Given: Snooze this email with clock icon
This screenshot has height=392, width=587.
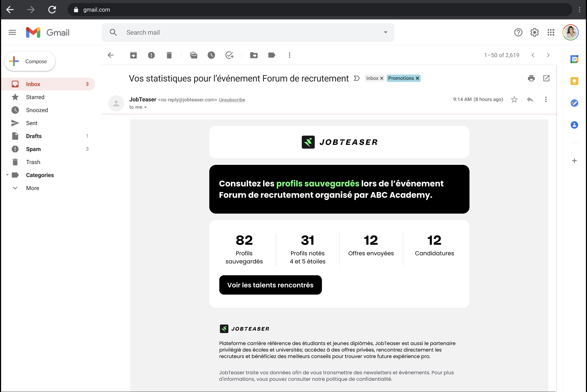Looking at the screenshot, I should point(211,55).
